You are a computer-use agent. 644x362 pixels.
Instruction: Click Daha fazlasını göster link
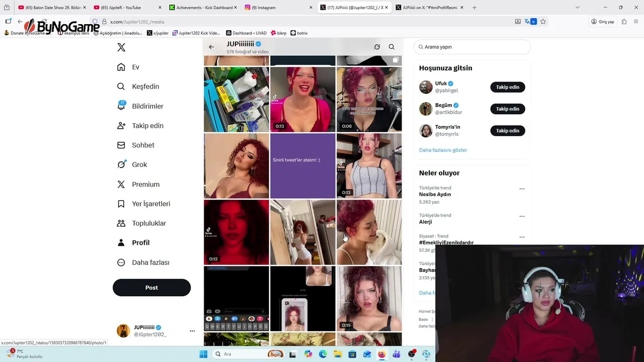pos(443,150)
